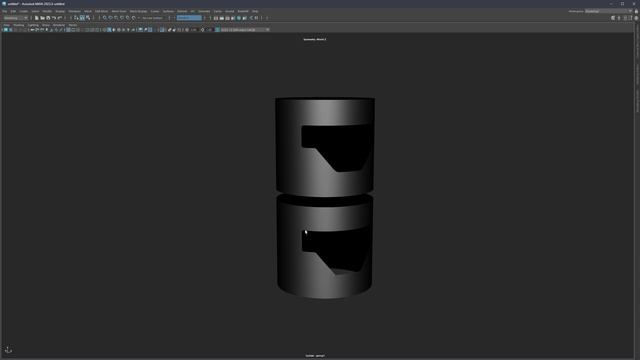Open the Light Editor icon
The image size is (640, 360).
(x=251, y=18)
